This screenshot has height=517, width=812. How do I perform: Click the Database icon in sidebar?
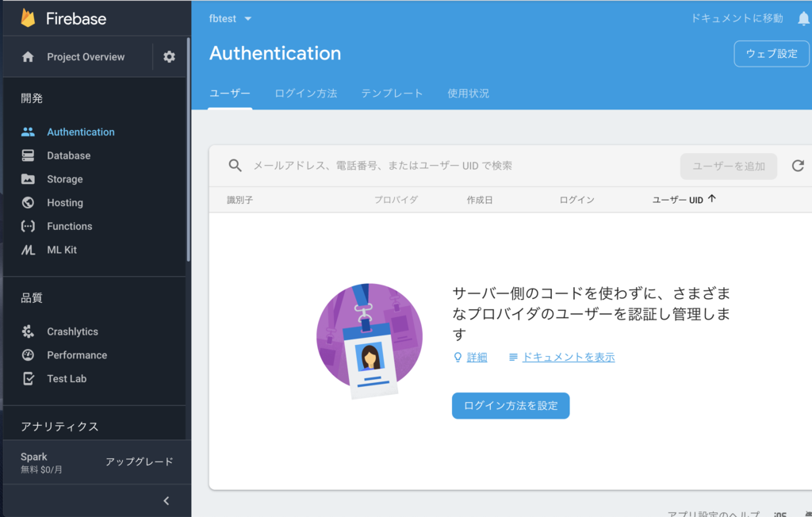(28, 155)
